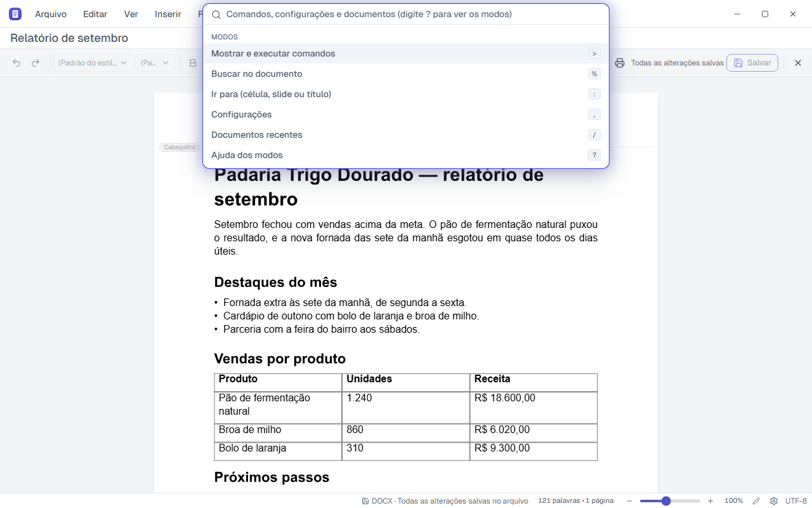This screenshot has width=812, height=508.
Task: Click the '860' units cell
Action: coord(406,433)
